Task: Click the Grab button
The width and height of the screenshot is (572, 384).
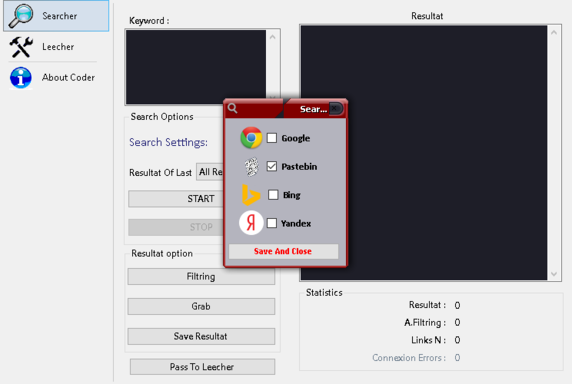Action: (201, 306)
